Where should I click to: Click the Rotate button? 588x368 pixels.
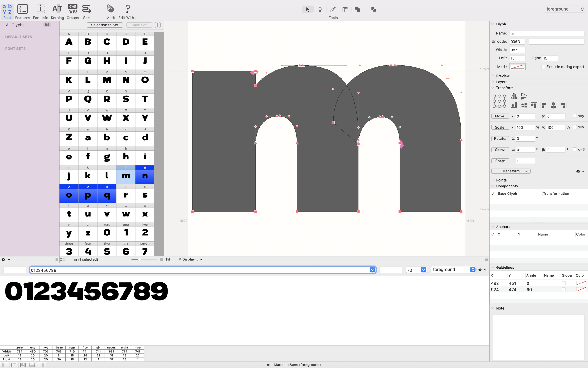[500, 138]
